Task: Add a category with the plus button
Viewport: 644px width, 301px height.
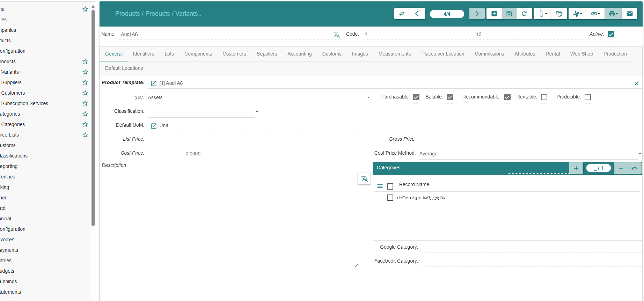Action: [x=576, y=168]
